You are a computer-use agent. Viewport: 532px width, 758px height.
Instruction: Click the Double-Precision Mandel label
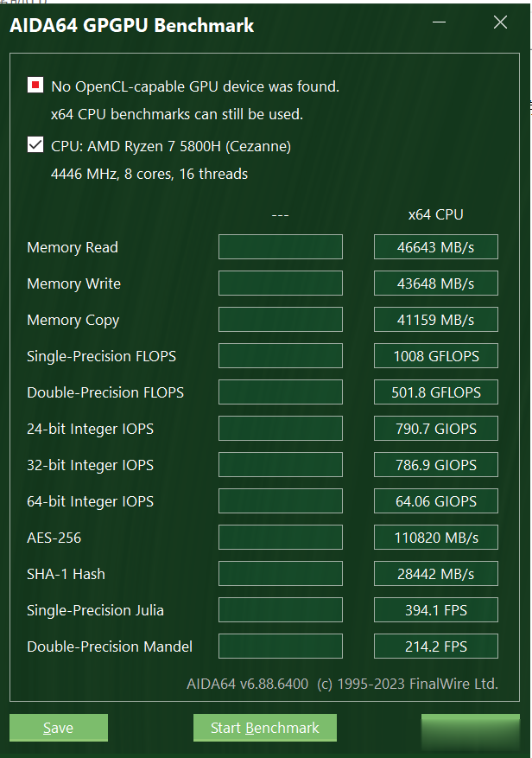110,646
